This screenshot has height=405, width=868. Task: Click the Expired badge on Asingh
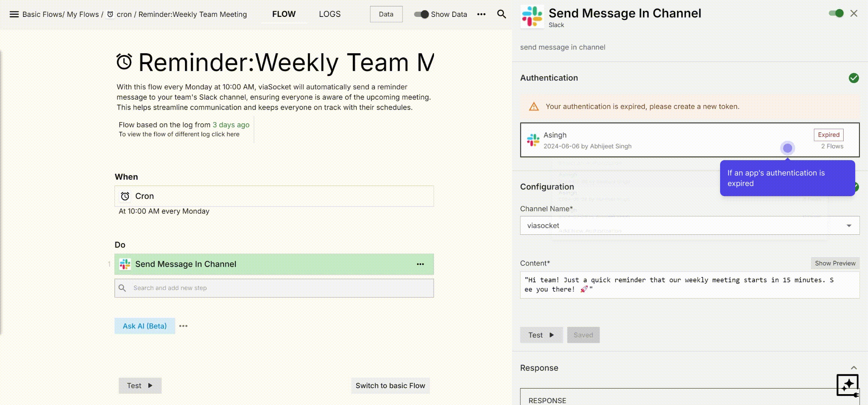pyautogui.click(x=829, y=135)
